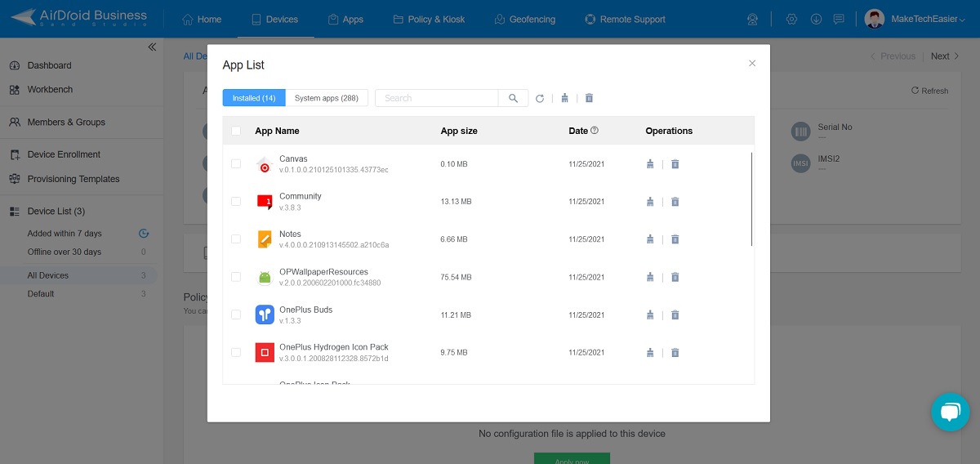Open the Geofencing menu
Screen dimensions: 980x464
[525, 19]
